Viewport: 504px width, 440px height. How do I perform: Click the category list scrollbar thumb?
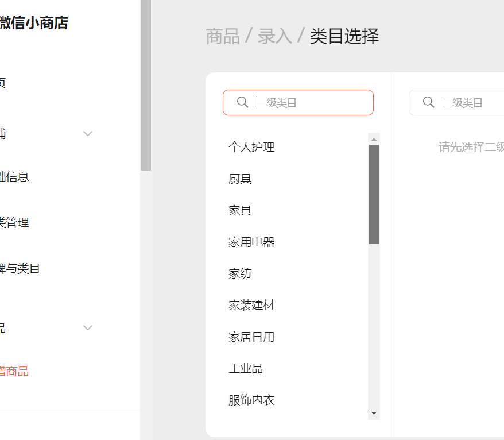374,194
